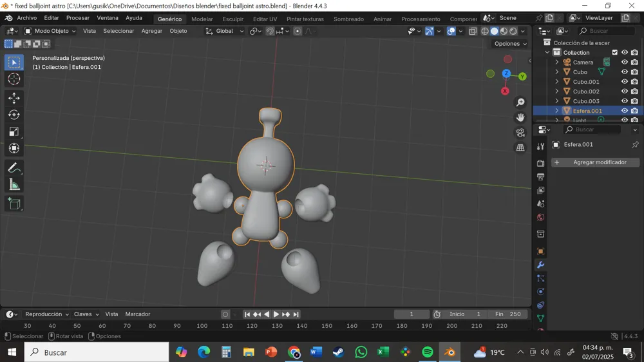Select the Select Box tool
Viewport: 644px width, 362px height.
14,62
